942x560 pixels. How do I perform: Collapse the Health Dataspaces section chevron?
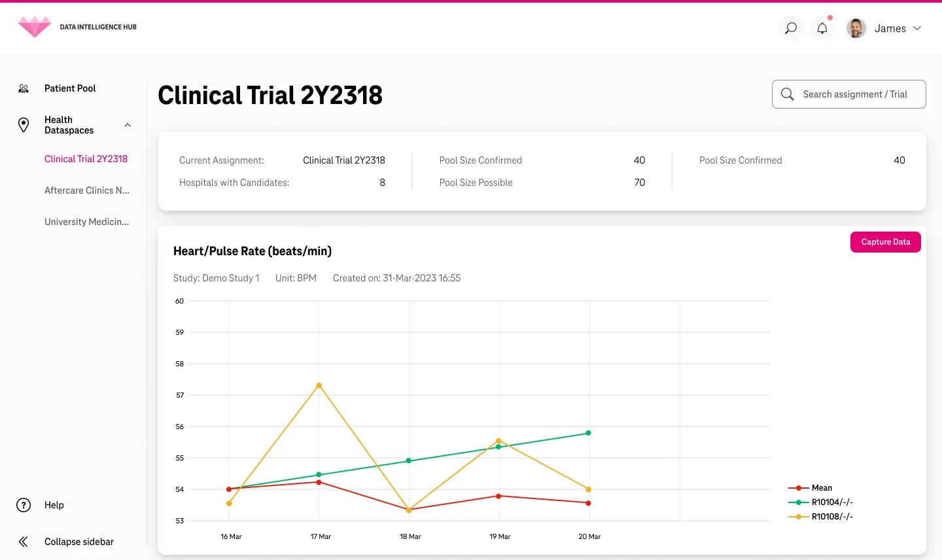coord(128,124)
